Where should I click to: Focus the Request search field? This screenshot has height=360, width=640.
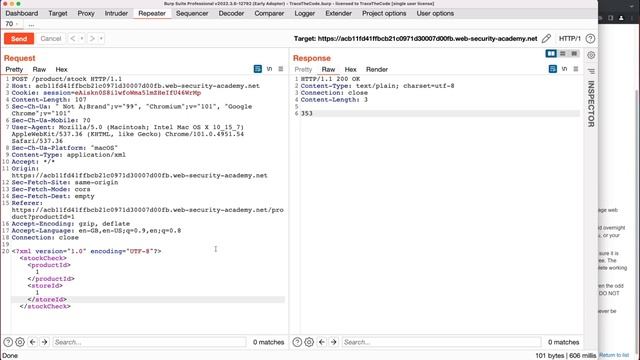(x=149, y=342)
